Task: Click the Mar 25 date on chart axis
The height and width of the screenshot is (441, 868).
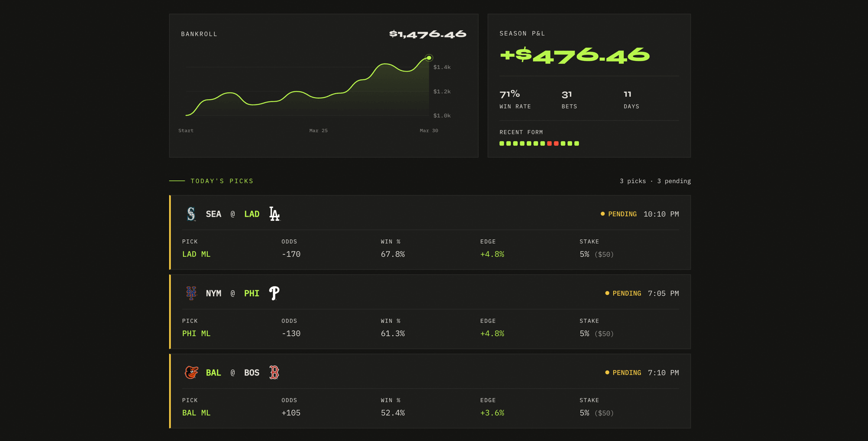Action: click(x=319, y=131)
